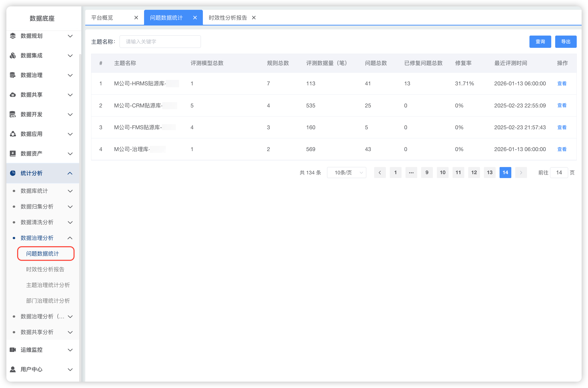Image resolution: width=588 pixels, height=388 pixels.
Task: Expand the 数据开发 menu chevron
Action: coord(70,114)
